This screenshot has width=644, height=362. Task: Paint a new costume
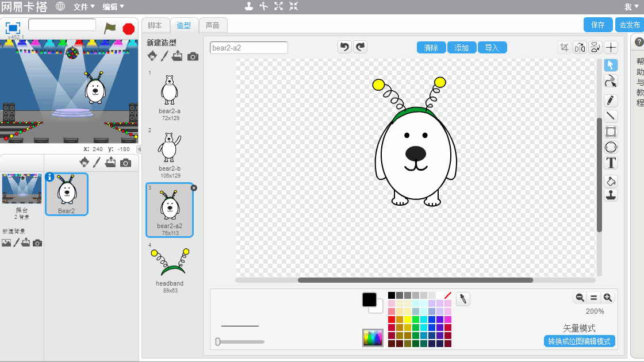(x=164, y=56)
